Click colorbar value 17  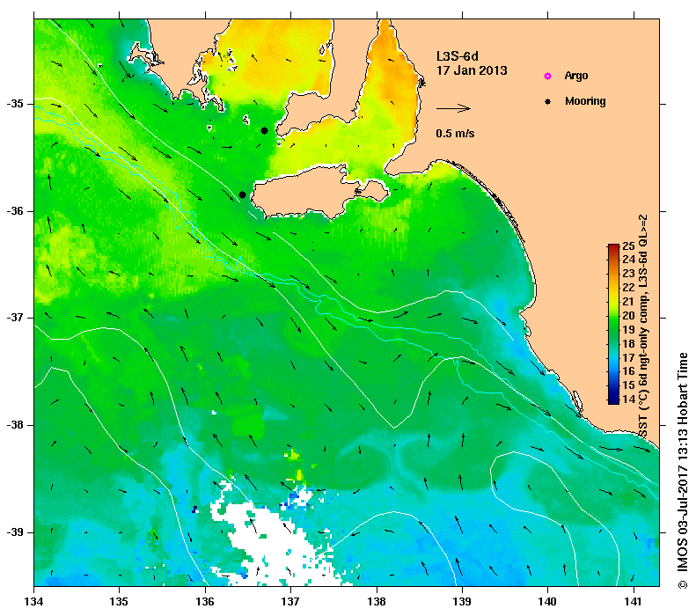628,357
